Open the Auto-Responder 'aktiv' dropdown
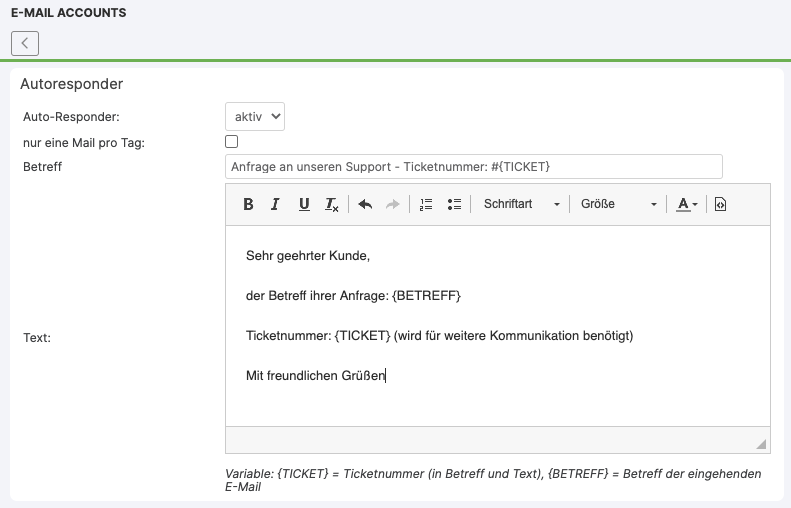This screenshot has width=791, height=508. (x=254, y=116)
